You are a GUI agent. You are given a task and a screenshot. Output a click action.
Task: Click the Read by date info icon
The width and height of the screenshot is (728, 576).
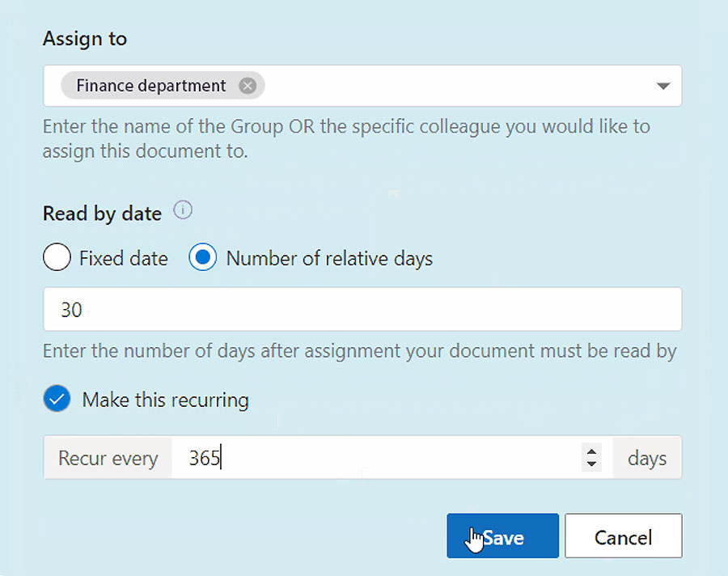(183, 210)
